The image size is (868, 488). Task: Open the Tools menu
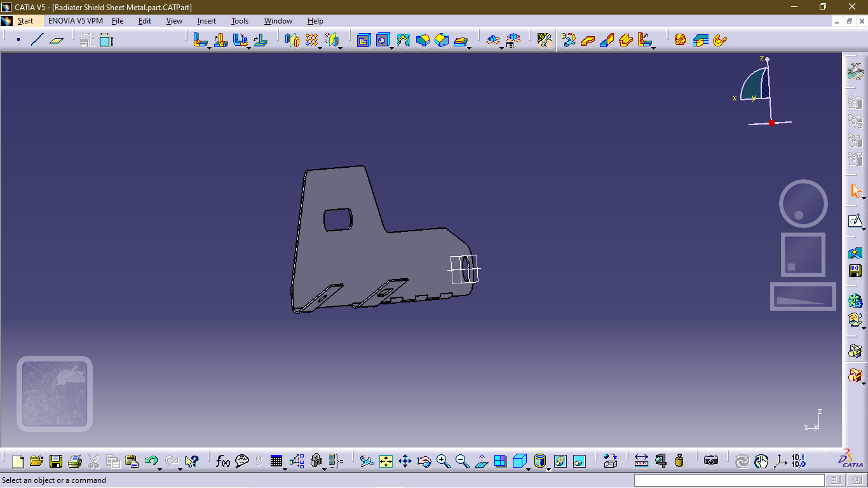[x=240, y=21]
